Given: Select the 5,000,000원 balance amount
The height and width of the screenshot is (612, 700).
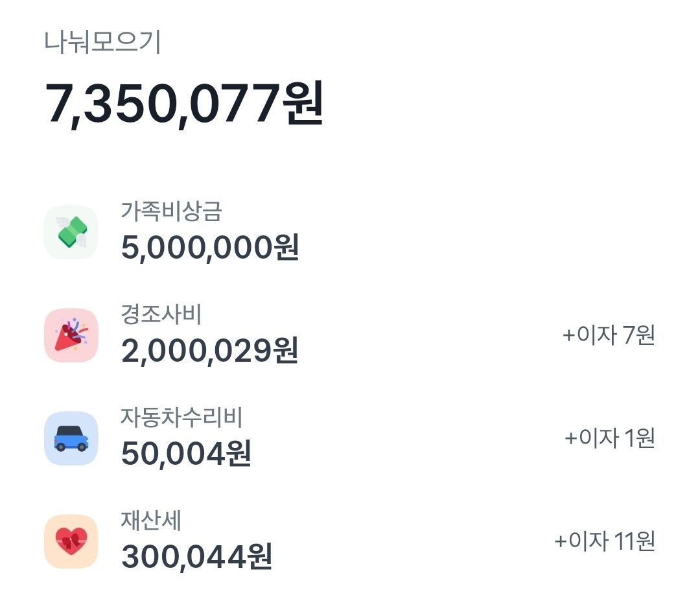Looking at the screenshot, I should (210, 247).
